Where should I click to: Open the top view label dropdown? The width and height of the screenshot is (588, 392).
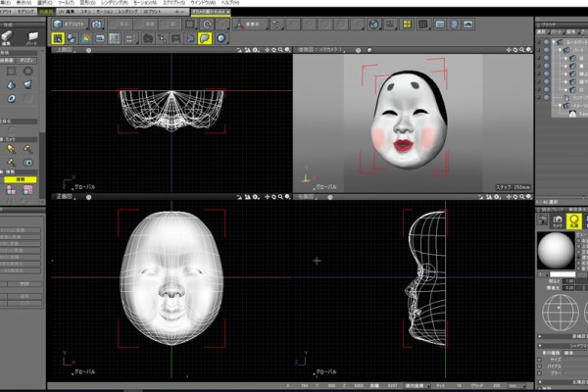click(66, 50)
